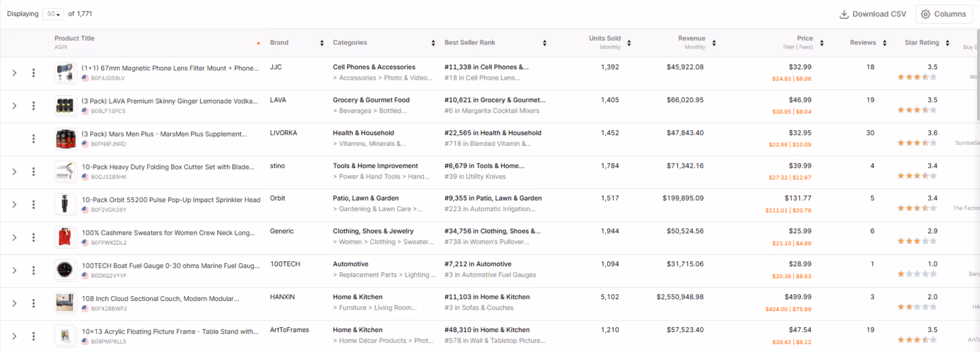Open row menu for Acrylic Picture Frame

click(34, 336)
